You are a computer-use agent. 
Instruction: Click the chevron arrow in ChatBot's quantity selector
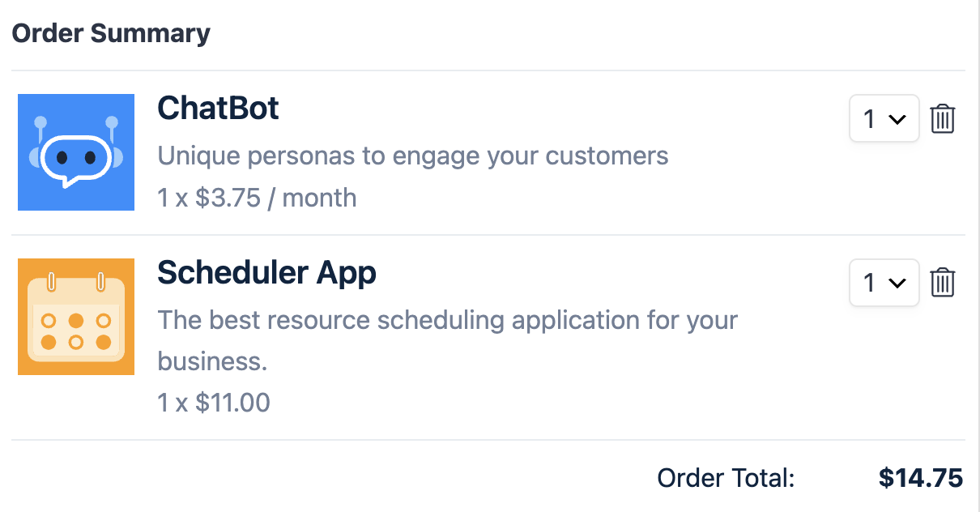pos(897,120)
